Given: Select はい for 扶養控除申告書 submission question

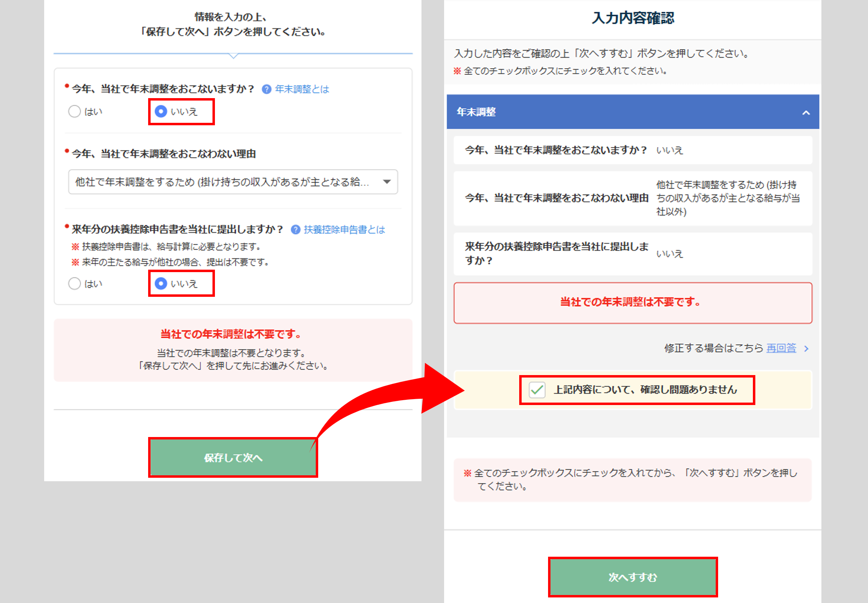Looking at the screenshot, I should click(x=74, y=283).
